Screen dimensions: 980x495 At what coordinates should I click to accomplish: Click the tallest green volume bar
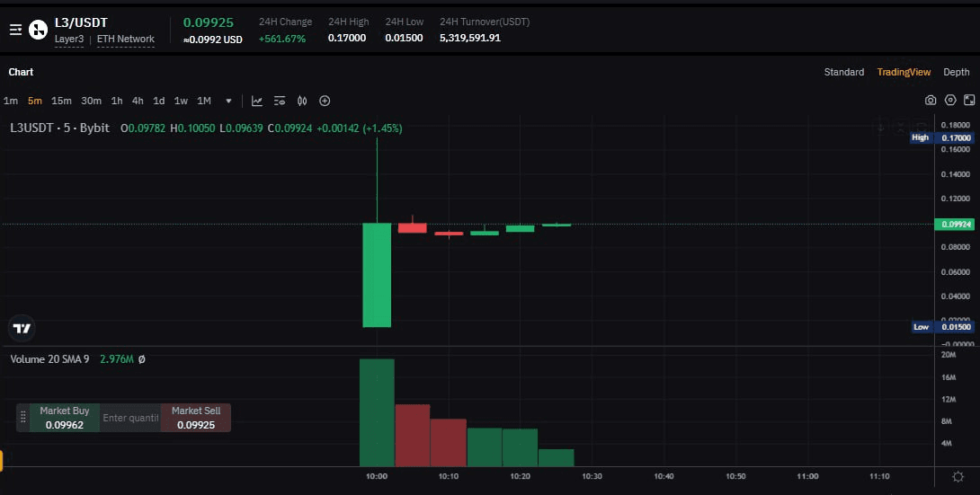coord(377,412)
